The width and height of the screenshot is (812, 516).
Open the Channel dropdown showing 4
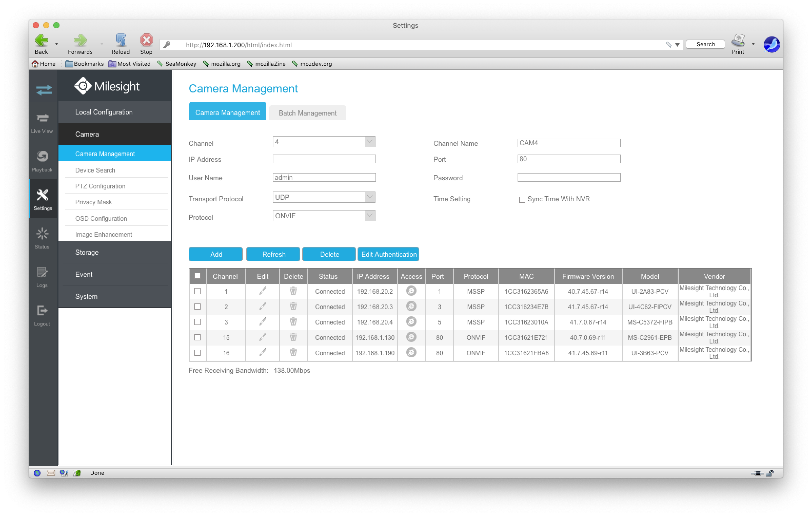point(324,142)
